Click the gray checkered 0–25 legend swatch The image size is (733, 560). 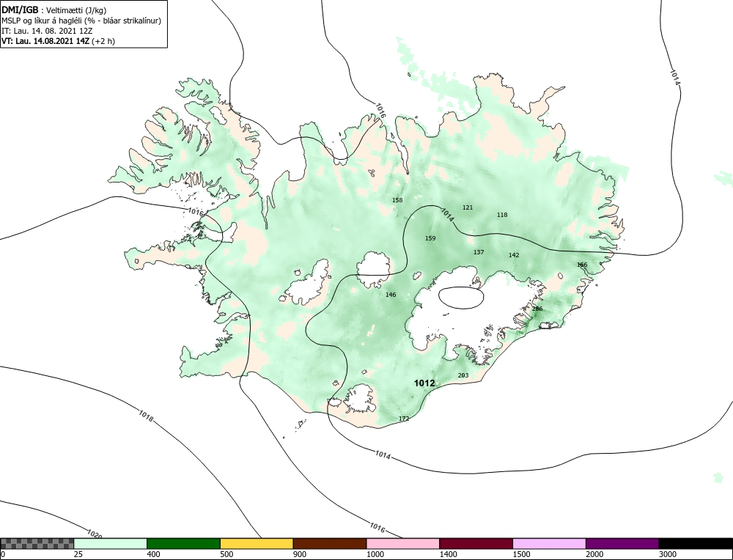pos(37,543)
